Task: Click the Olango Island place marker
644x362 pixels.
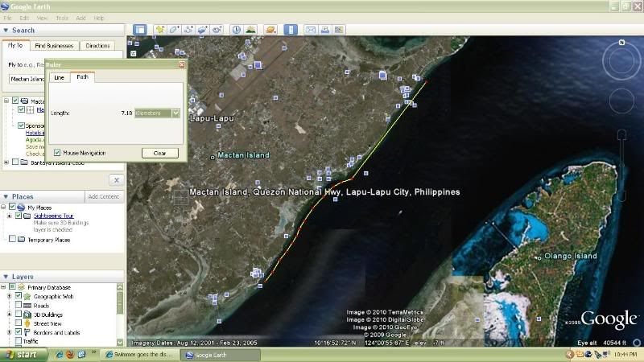Action: click(x=539, y=258)
